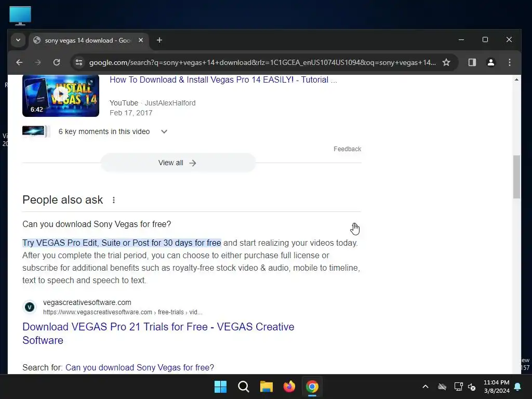Click the desktop monitor icon
This screenshot has height=399, width=532.
pos(20,16)
